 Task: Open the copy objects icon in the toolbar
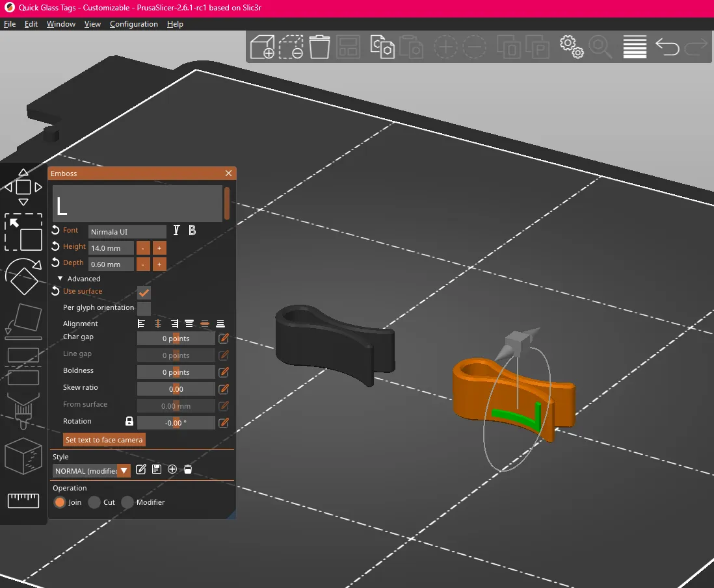382,47
